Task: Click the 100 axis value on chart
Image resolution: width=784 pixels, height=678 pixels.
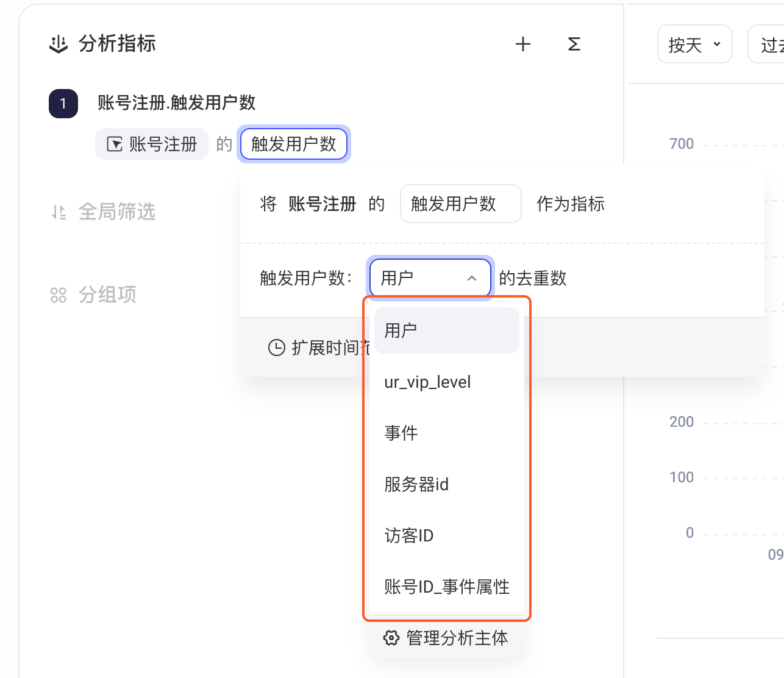Action: tap(682, 477)
